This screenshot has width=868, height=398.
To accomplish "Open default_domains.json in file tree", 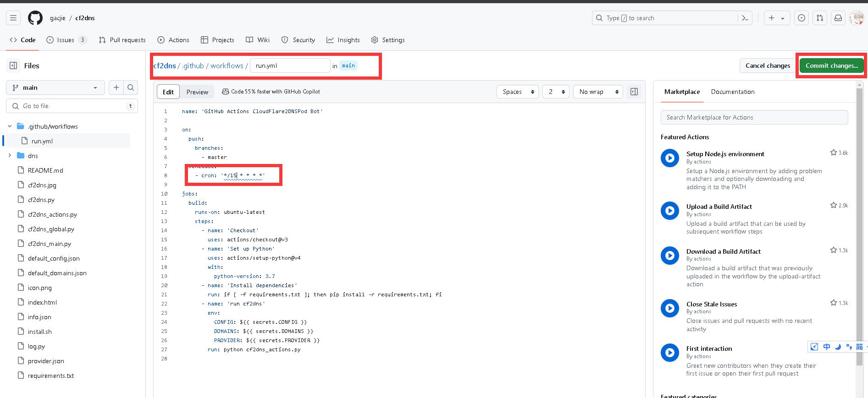I will [x=57, y=273].
